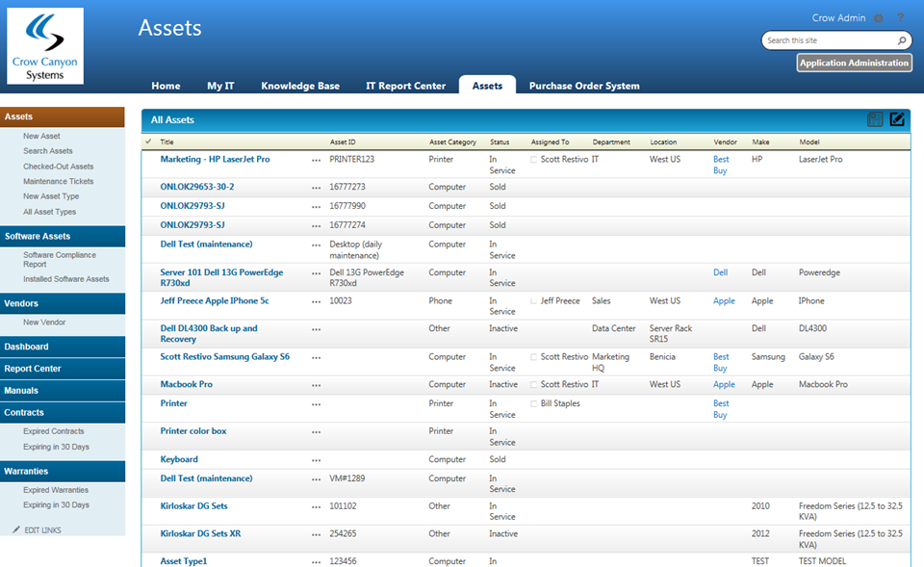Open Search Assets in the sidebar
The width and height of the screenshot is (924, 567).
click(x=48, y=151)
